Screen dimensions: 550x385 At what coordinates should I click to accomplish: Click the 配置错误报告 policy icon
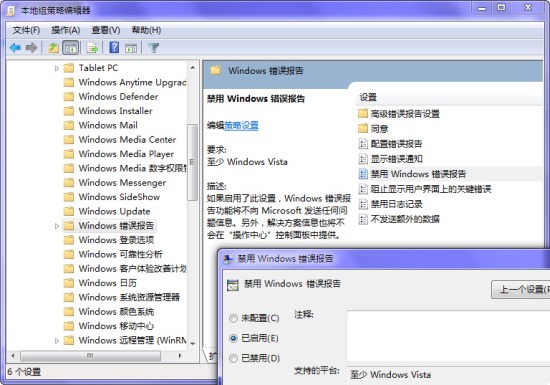363,143
